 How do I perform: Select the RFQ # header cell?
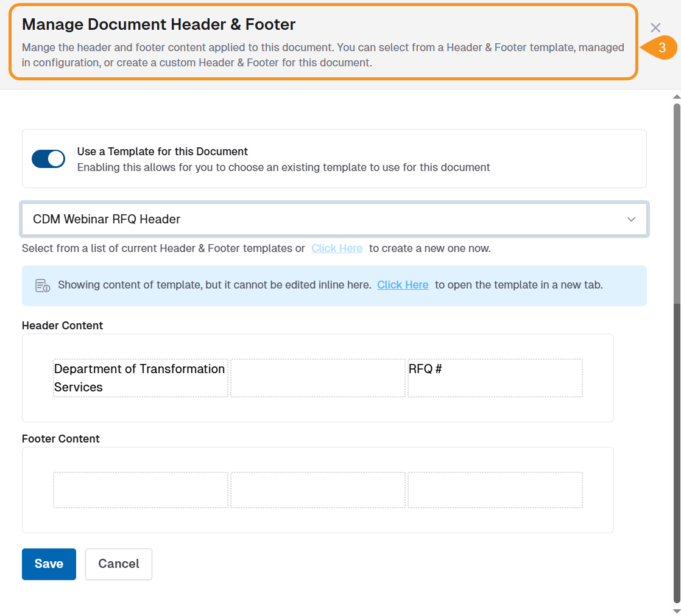[495, 378]
